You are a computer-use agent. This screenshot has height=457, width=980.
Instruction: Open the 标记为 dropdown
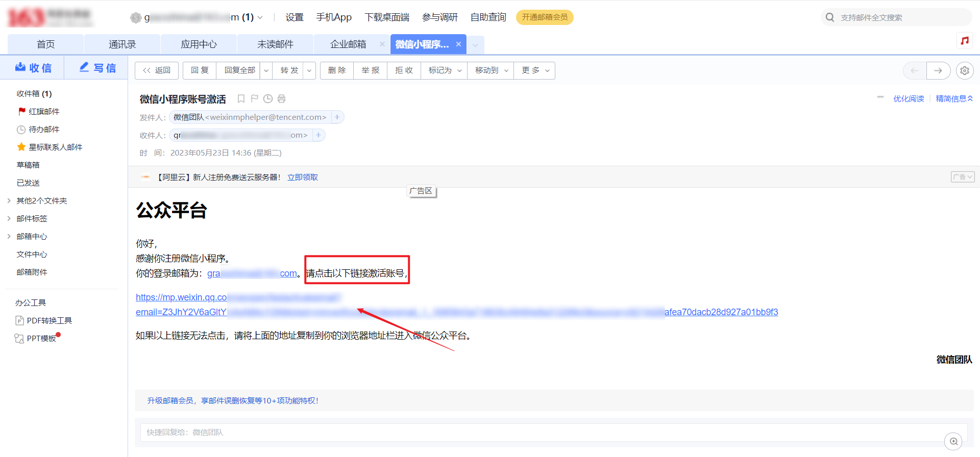444,70
